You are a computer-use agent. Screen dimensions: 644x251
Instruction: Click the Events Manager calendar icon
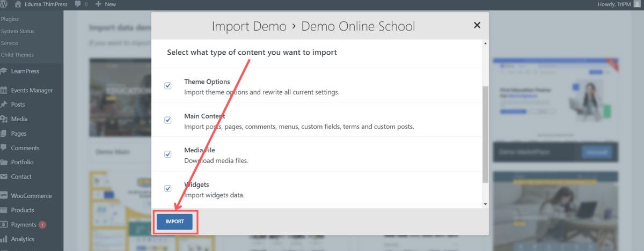click(x=4, y=91)
